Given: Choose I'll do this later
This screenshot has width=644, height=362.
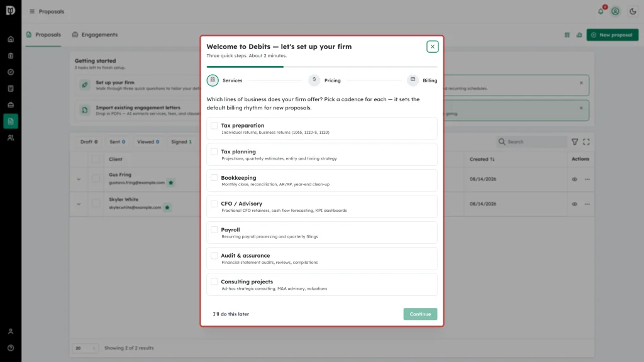Looking at the screenshot, I should click(x=231, y=314).
